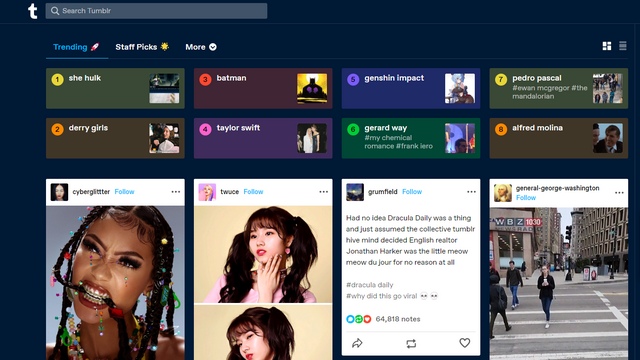640x360 pixels.
Task: Switch to list layout view icon
Action: click(x=622, y=46)
